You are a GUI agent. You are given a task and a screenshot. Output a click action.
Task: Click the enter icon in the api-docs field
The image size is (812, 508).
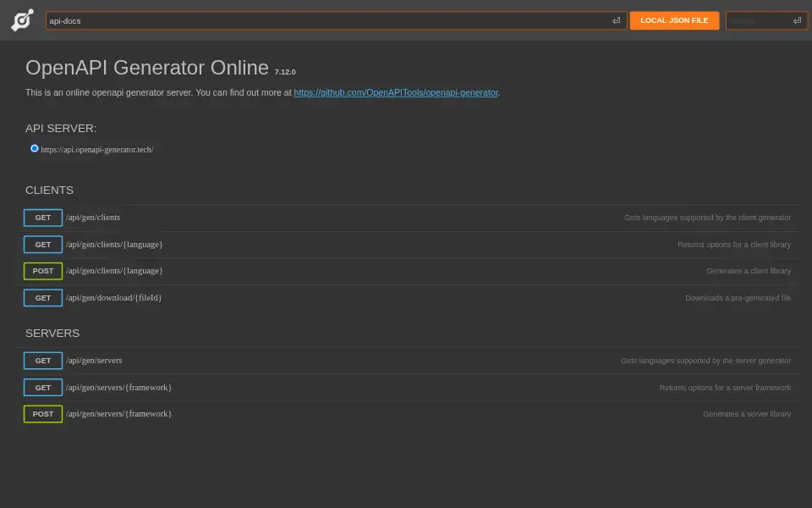pyautogui.click(x=617, y=20)
